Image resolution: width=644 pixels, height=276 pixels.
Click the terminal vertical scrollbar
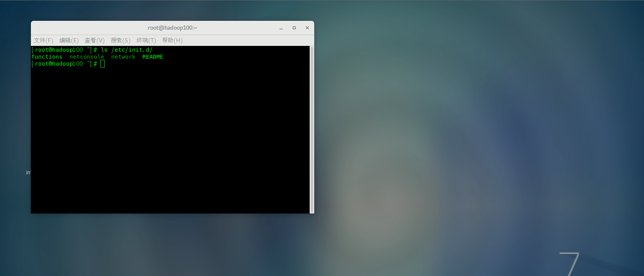(x=312, y=130)
